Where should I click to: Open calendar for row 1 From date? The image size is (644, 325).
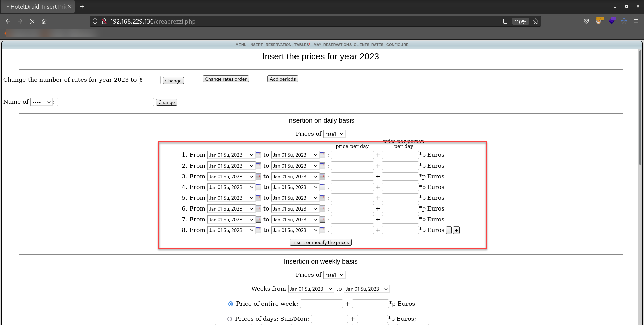click(x=258, y=155)
